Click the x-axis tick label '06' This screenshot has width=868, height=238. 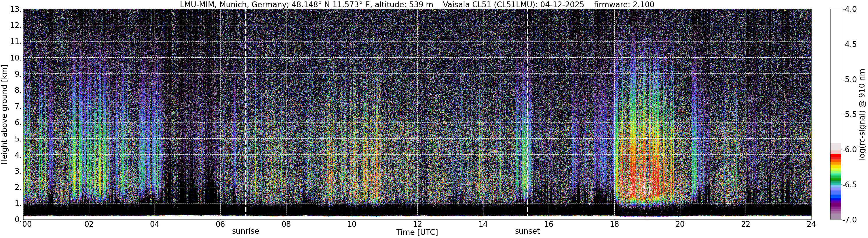(x=220, y=224)
